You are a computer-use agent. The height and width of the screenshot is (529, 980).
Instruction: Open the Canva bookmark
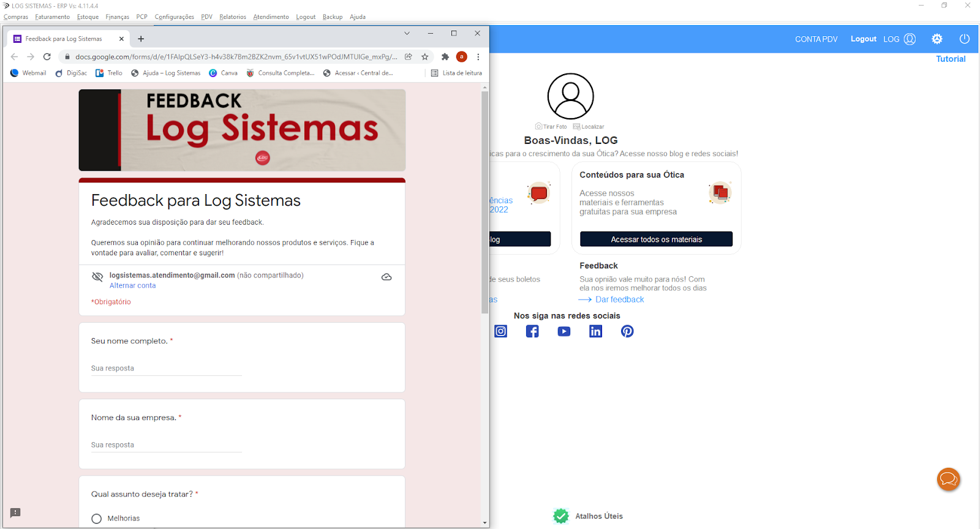(x=223, y=73)
